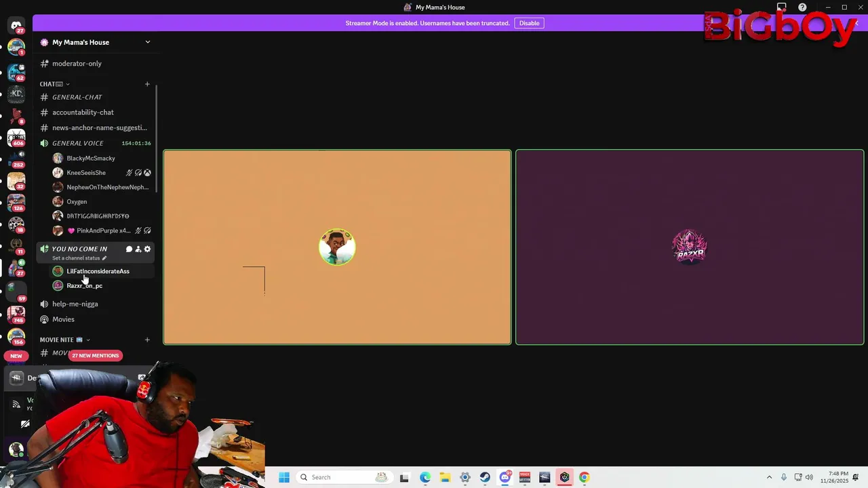Open the Help question mark icon

click(x=802, y=7)
